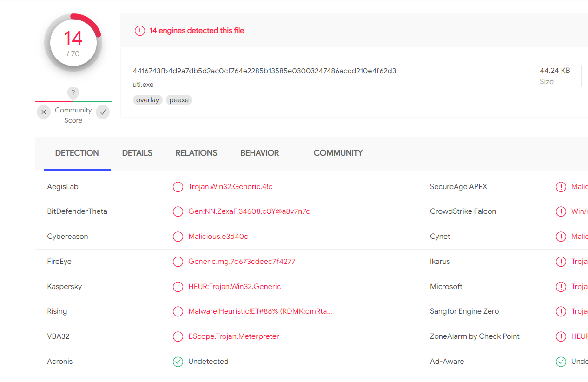
Task: Click the BitDefenderTheta engine name
Action: click(77, 211)
